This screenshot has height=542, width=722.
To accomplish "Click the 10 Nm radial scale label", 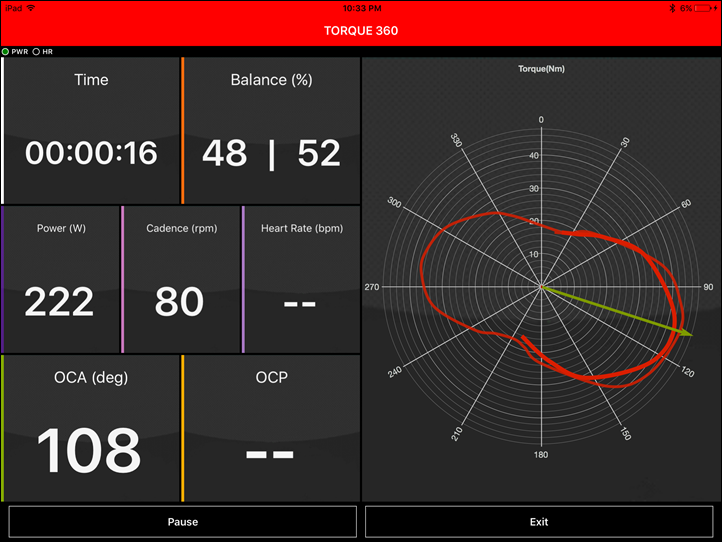I will click(534, 254).
